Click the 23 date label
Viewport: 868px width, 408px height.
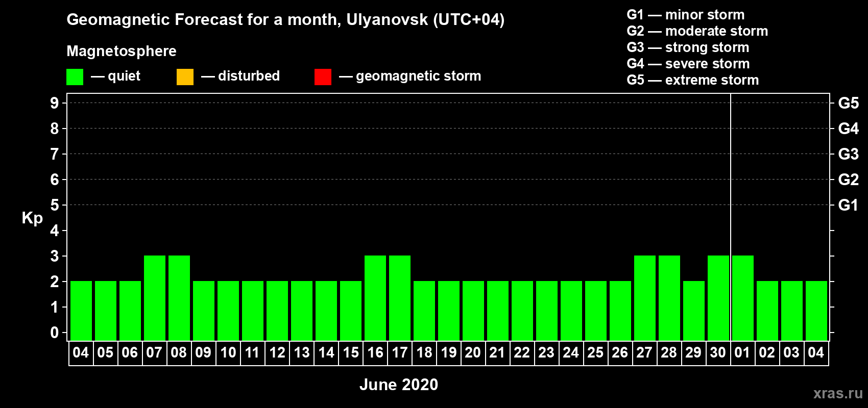(x=546, y=353)
